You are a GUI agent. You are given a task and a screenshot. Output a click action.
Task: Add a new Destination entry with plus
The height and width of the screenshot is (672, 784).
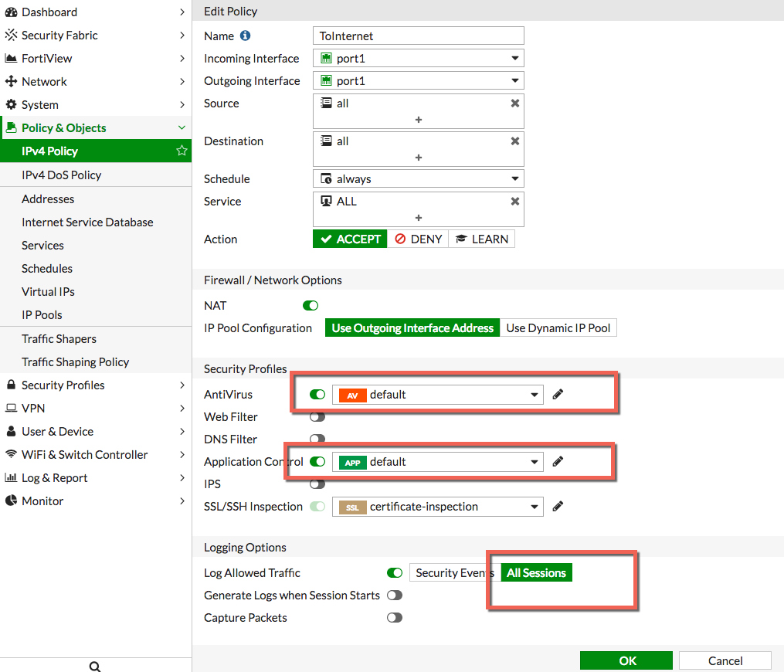tap(419, 158)
